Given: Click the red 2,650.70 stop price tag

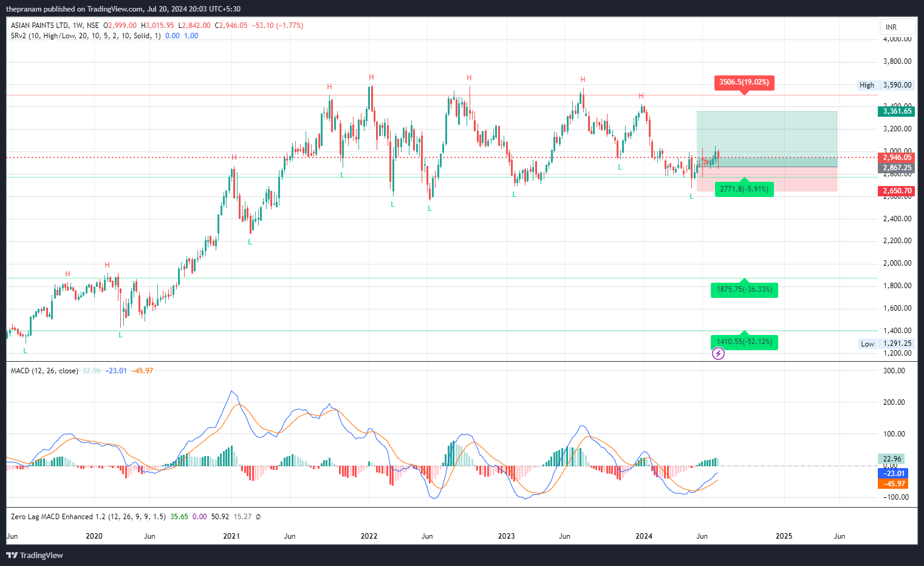Looking at the screenshot, I should pos(897,191).
